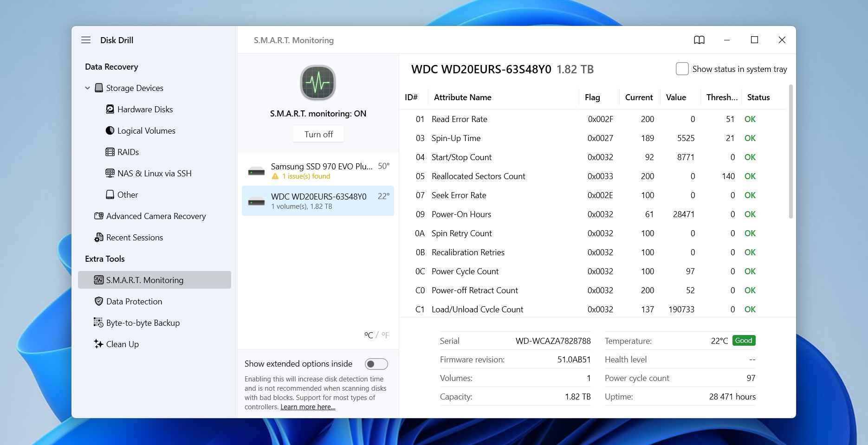868x445 pixels.
Task: Turn off S.M.A.R.T. monitoring
Action: click(x=318, y=134)
